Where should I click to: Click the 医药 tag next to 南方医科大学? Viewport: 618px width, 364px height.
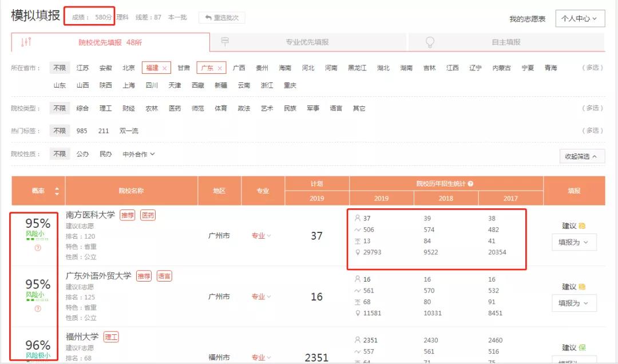click(x=148, y=215)
